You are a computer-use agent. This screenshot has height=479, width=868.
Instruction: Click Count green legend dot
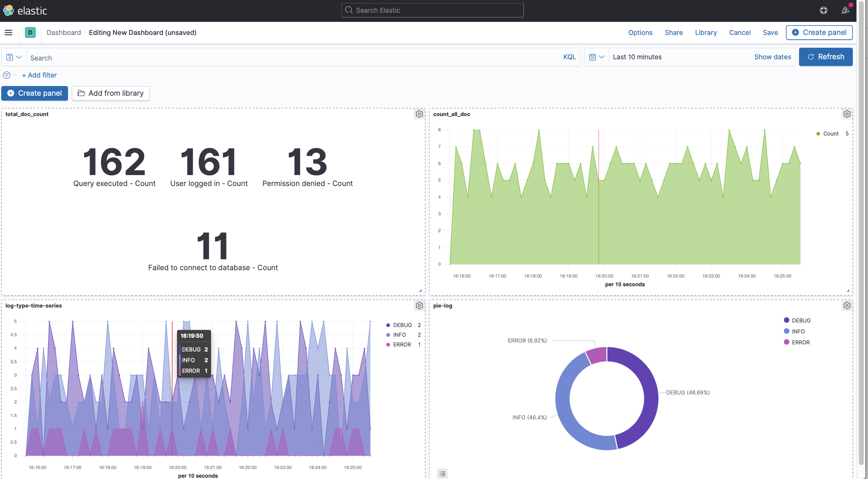818,134
